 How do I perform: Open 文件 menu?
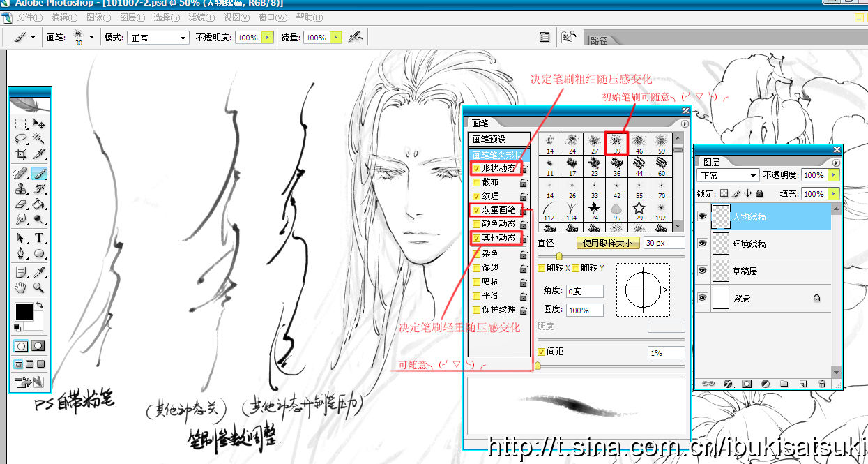pyautogui.click(x=29, y=17)
